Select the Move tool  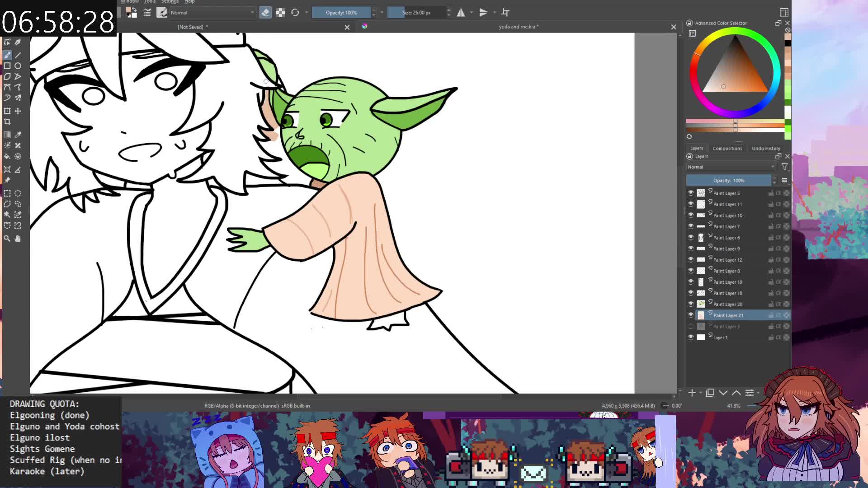point(18,111)
